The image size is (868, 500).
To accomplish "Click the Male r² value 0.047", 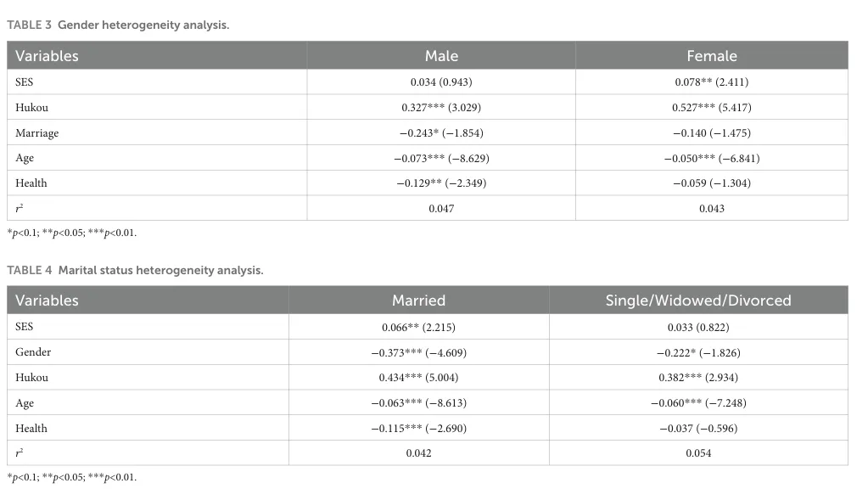I will (x=441, y=209).
